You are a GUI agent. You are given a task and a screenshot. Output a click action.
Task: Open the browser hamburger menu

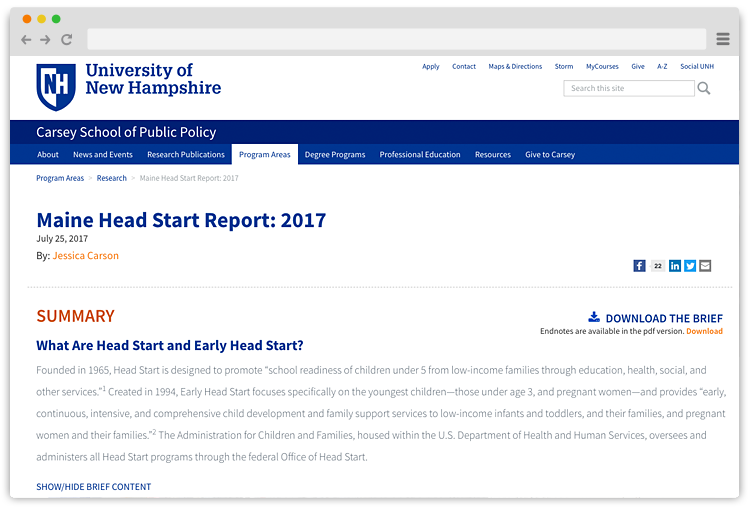click(x=723, y=39)
